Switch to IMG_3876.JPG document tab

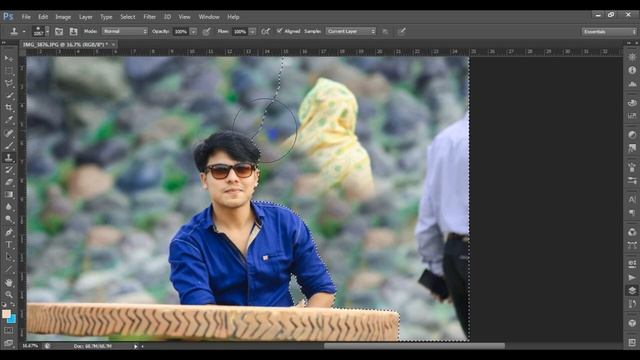[65, 44]
